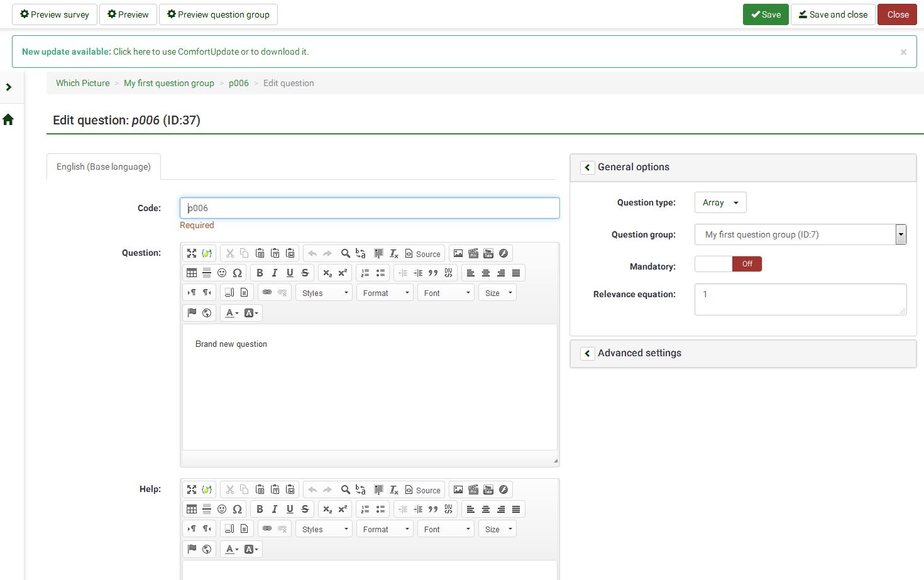The image size is (924, 580).
Task: Expand the Advanced settings panel
Action: coord(587,353)
